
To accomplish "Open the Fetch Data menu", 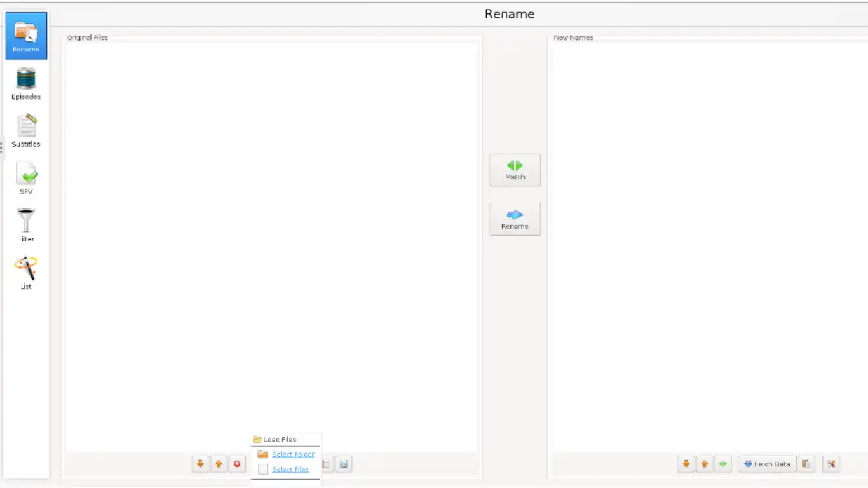I will pos(767,464).
